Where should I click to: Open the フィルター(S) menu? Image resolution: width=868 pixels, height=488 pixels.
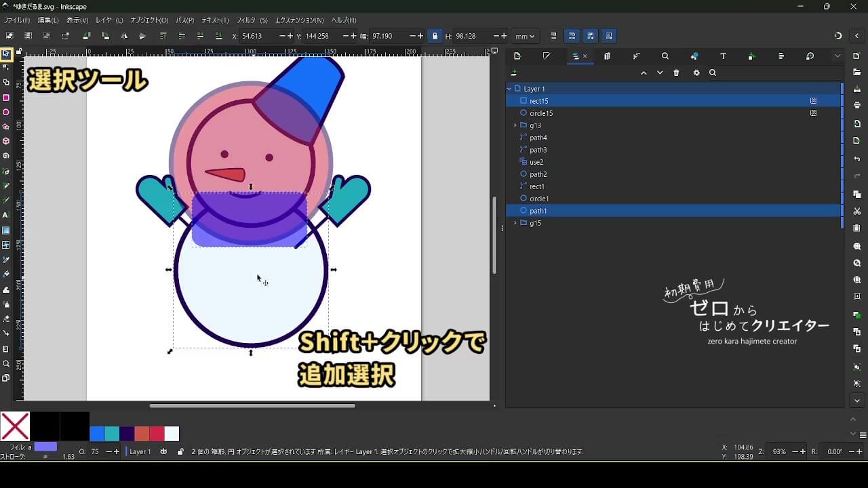click(252, 20)
